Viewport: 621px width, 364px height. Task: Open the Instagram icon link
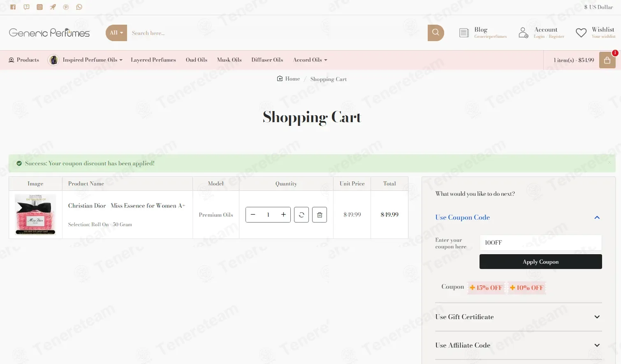coord(39,7)
